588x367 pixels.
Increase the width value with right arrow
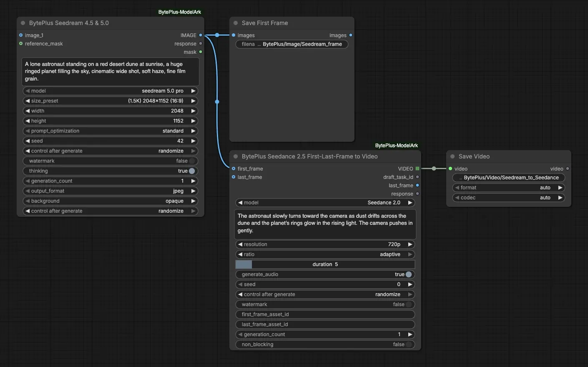point(193,111)
